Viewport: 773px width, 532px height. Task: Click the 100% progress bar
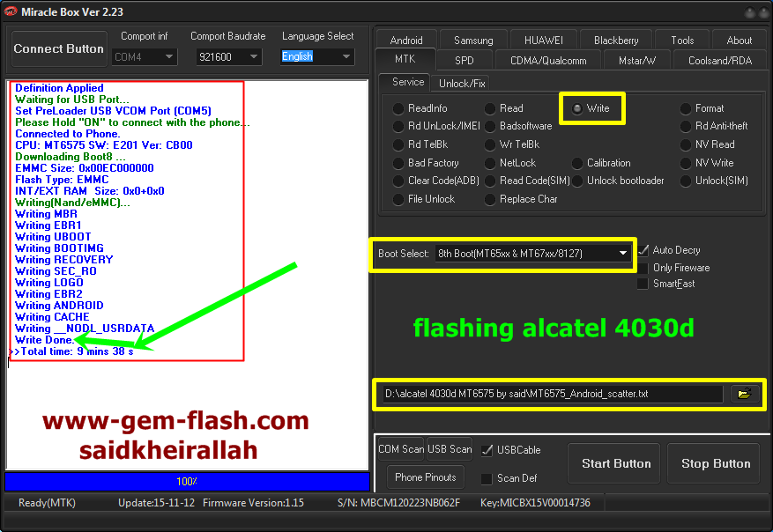click(x=188, y=481)
